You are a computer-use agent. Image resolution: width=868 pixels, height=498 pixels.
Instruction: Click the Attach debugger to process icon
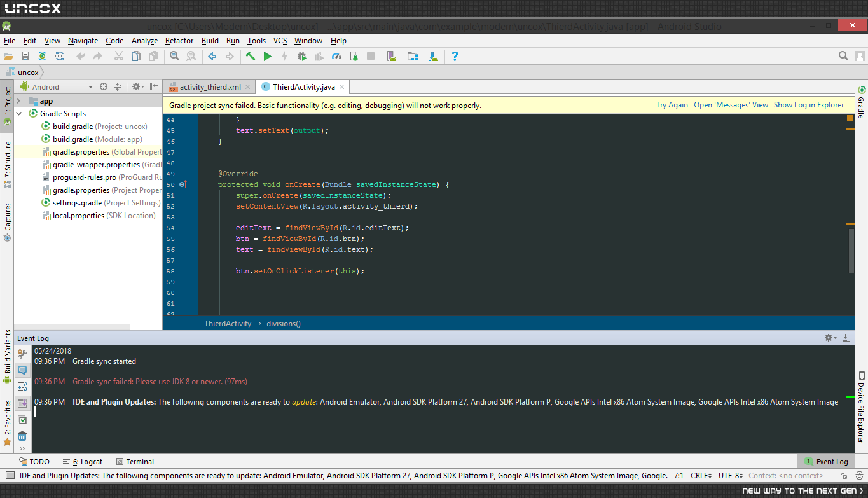click(354, 57)
